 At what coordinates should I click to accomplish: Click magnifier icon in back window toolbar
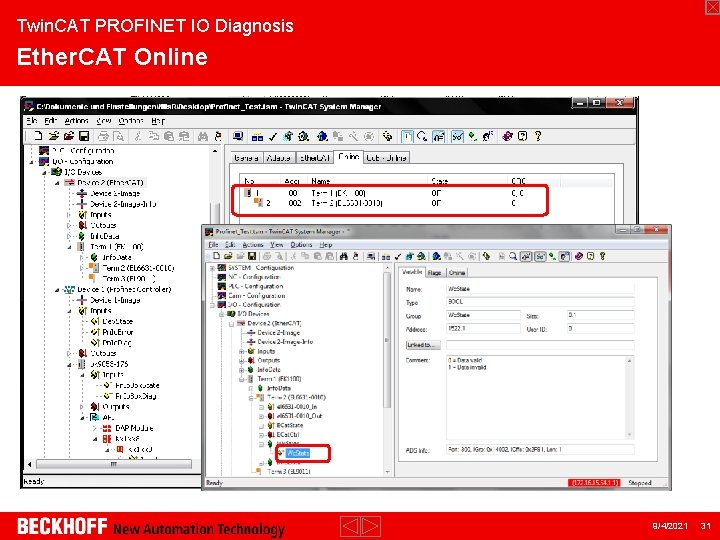[422, 136]
